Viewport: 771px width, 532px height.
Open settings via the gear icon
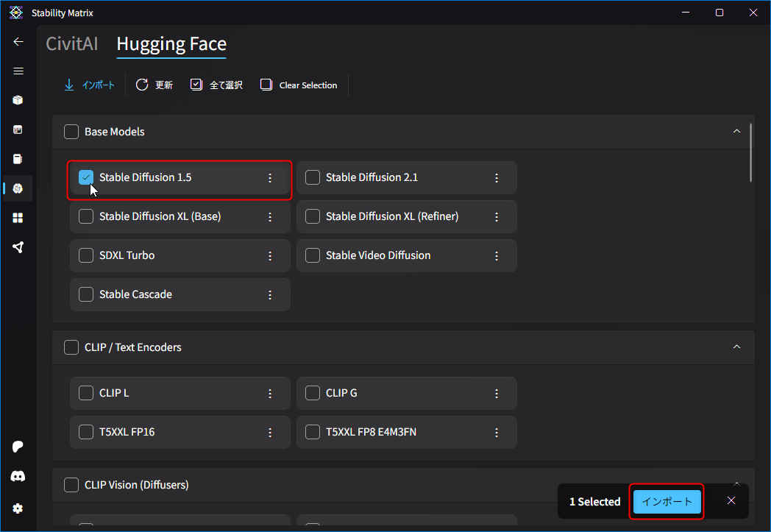coord(18,508)
